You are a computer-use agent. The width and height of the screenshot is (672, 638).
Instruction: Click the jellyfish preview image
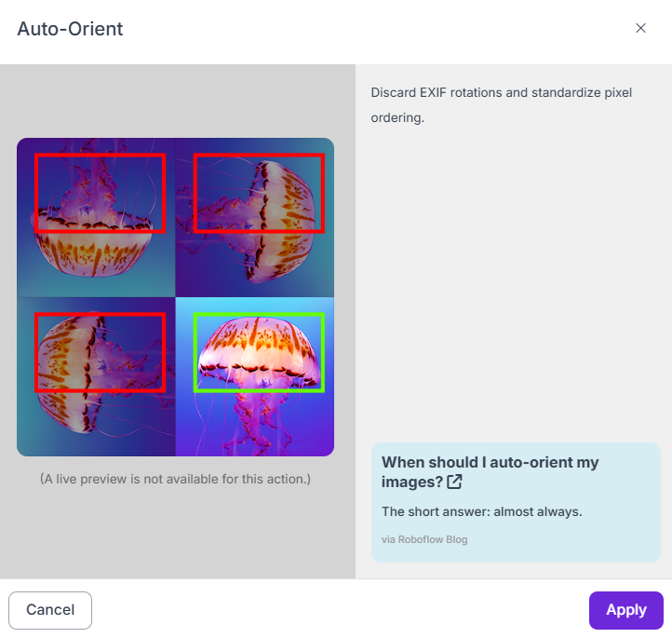175,297
